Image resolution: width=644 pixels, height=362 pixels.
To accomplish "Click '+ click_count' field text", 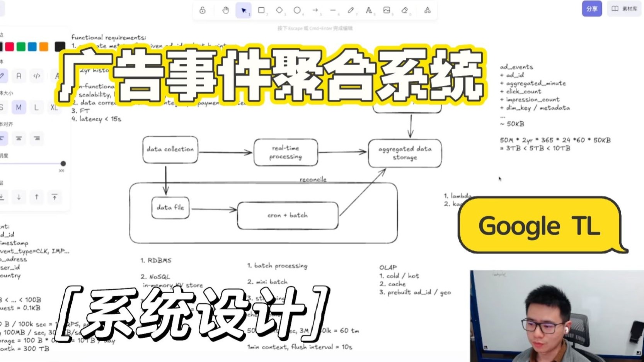I will [520, 91].
